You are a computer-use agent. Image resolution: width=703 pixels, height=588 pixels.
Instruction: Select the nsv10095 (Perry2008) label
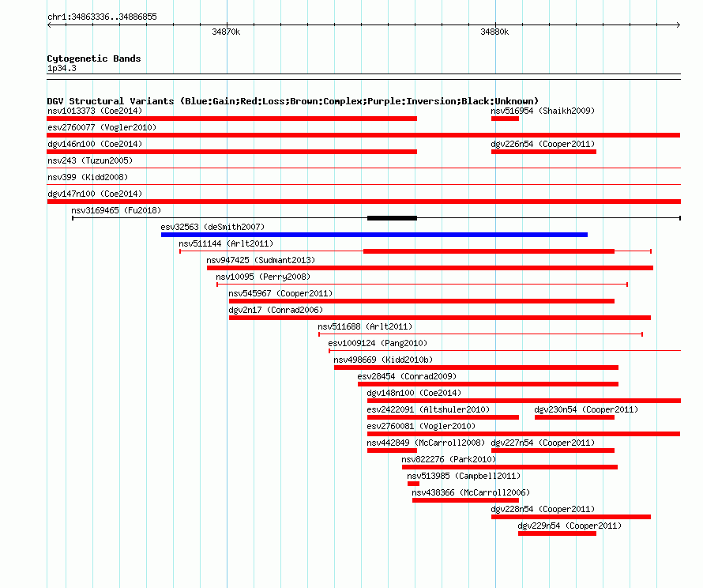(x=263, y=277)
